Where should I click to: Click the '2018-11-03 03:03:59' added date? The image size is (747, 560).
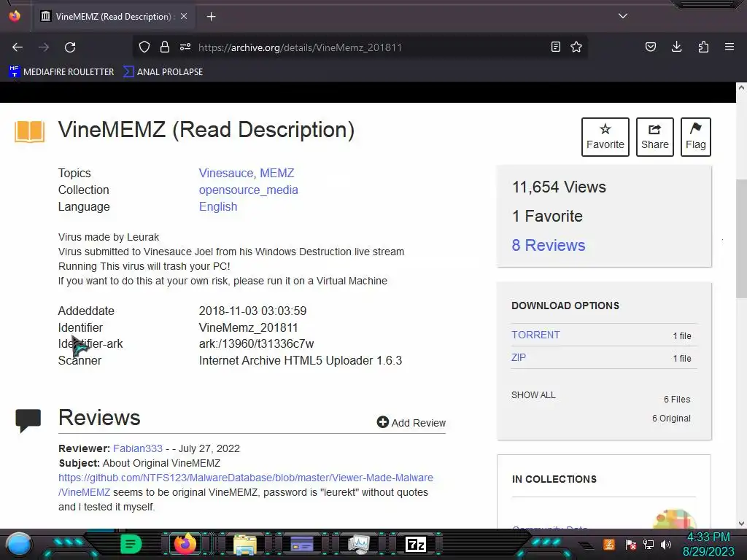252,311
